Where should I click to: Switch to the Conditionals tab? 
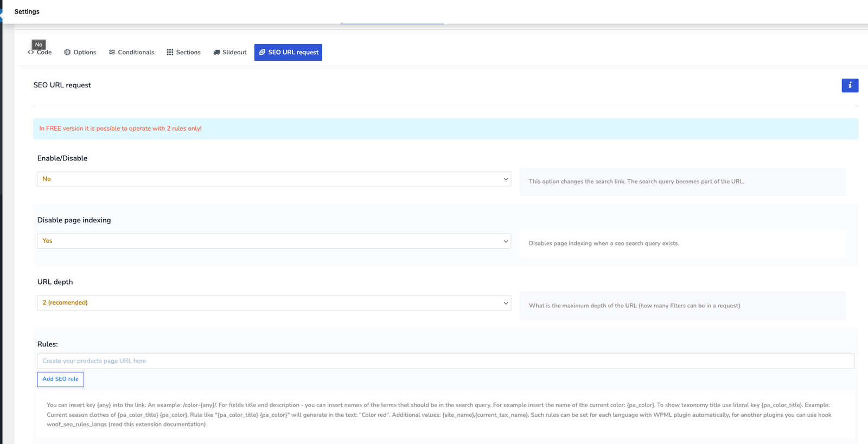(x=136, y=53)
